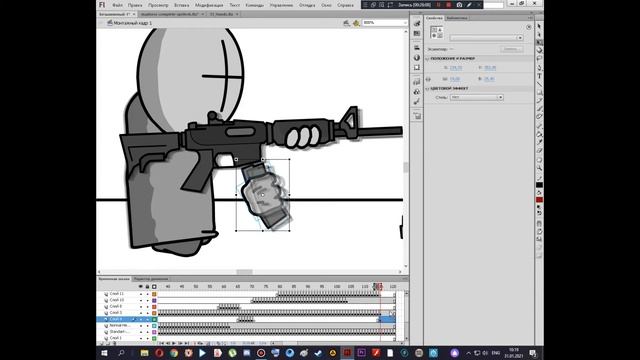Image resolution: width=640 pixels, height=360 pixels.
Task: Select the layer named Normal He...
Action: 119,325
